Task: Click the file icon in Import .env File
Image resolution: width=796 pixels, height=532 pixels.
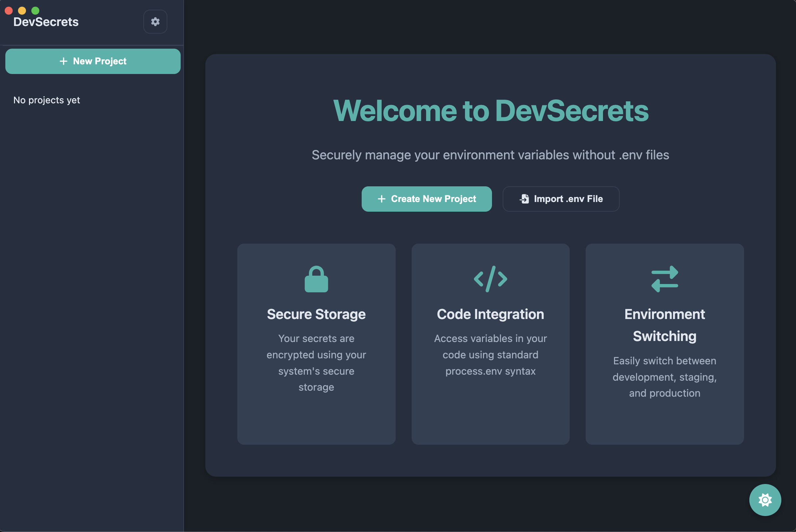Action: click(x=525, y=199)
